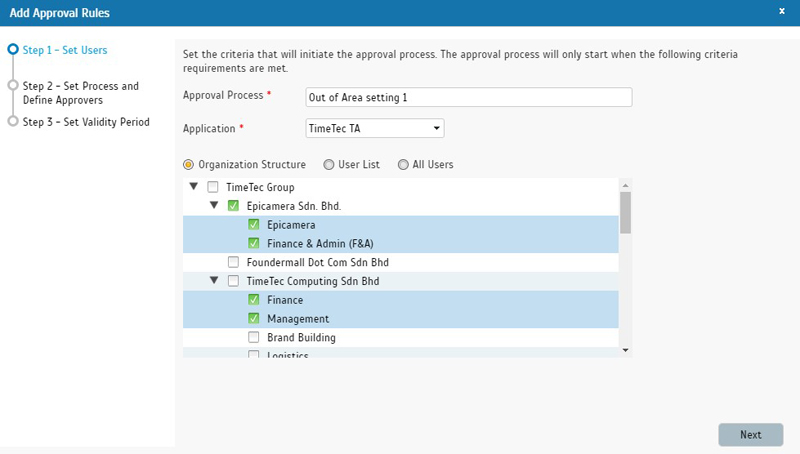Uncheck the Epicamera Sdn. Bhd. checkbox
This screenshot has height=454, width=800.
(x=233, y=206)
